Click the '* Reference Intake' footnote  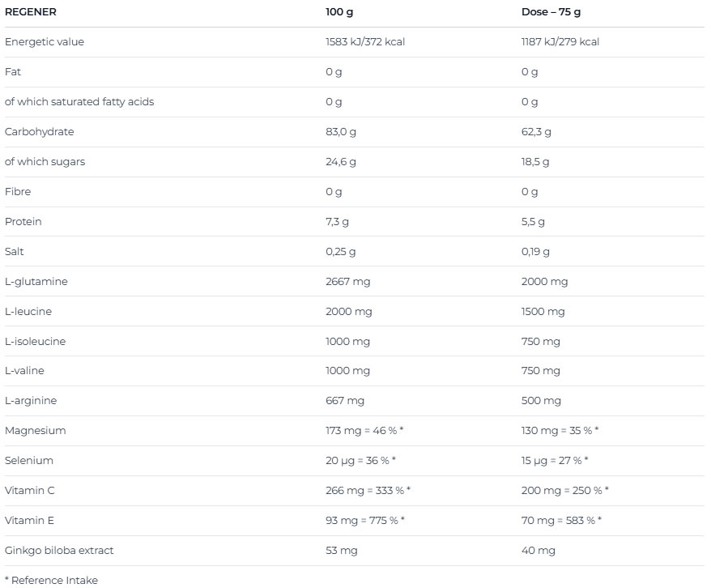pos(52,580)
